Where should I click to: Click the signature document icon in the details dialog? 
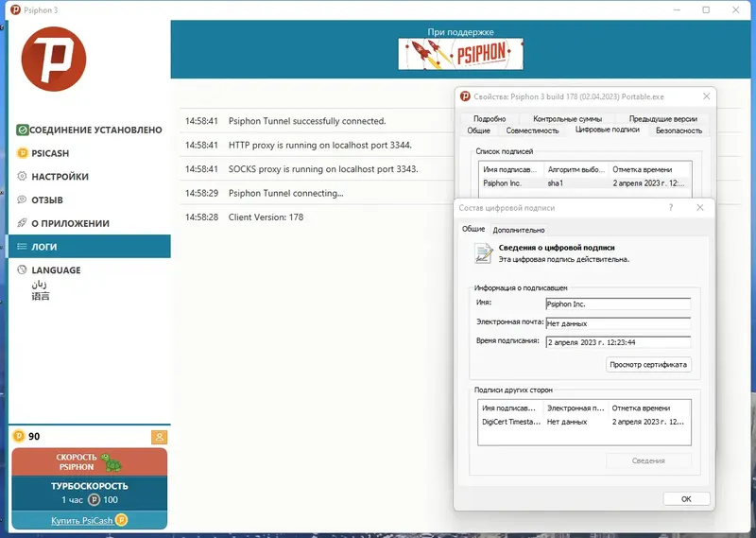tap(484, 253)
